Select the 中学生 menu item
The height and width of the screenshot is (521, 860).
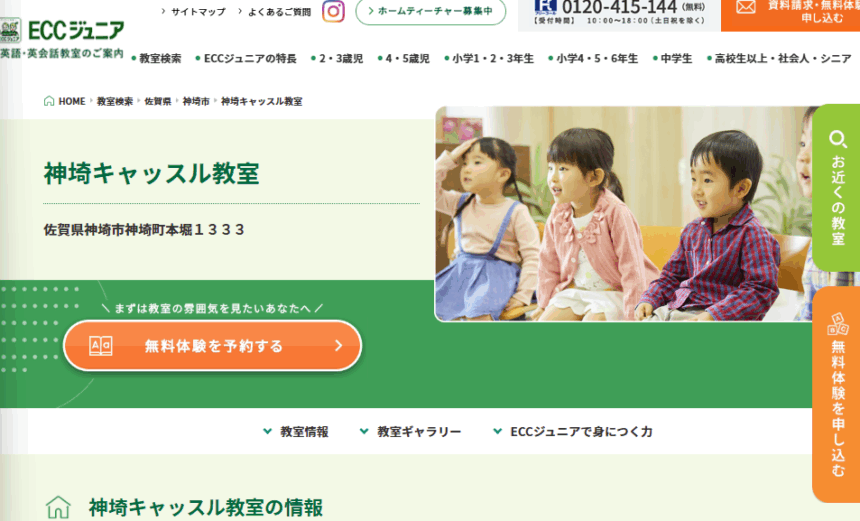pos(672,58)
